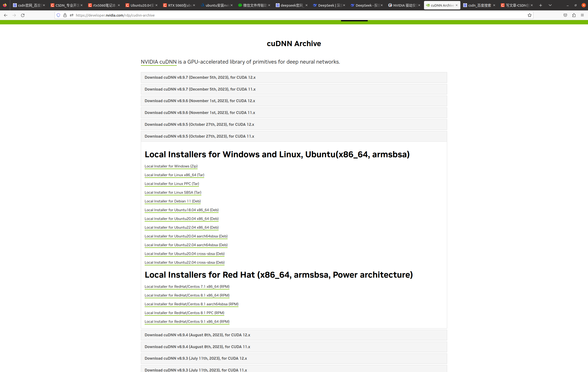Bookmark this page with the star icon
This screenshot has width=588, height=372.
529,15
